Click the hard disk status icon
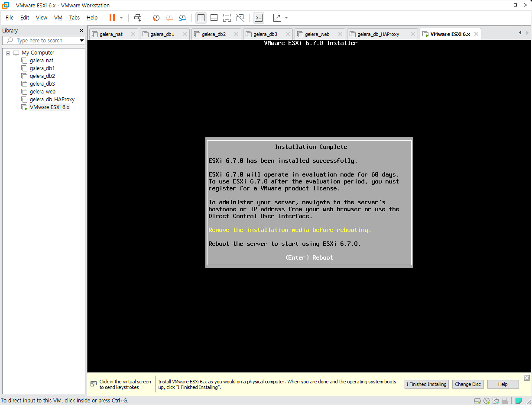Screen dimensions: 532x405 (x=477, y=401)
